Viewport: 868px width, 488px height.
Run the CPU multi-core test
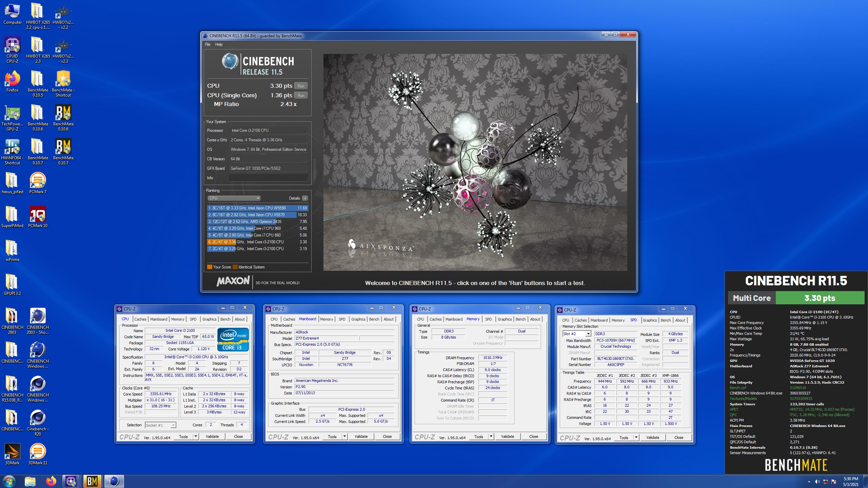(301, 86)
